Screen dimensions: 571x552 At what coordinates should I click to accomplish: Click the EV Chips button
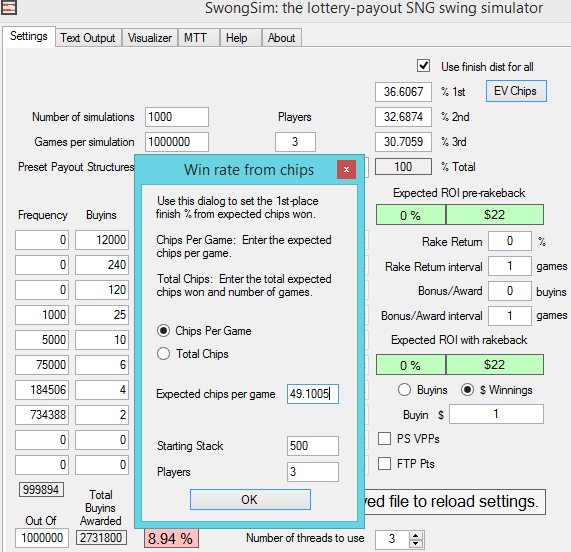[516, 91]
